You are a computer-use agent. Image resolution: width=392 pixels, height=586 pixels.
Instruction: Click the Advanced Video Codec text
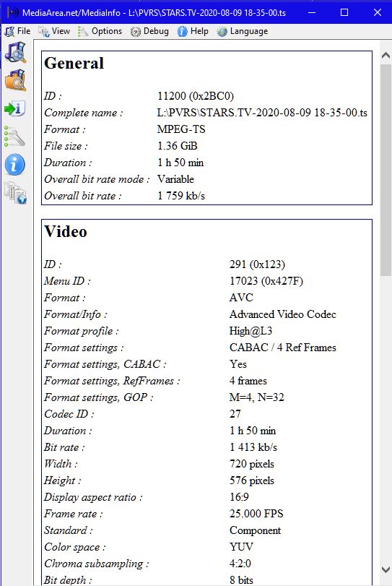tap(282, 314)
